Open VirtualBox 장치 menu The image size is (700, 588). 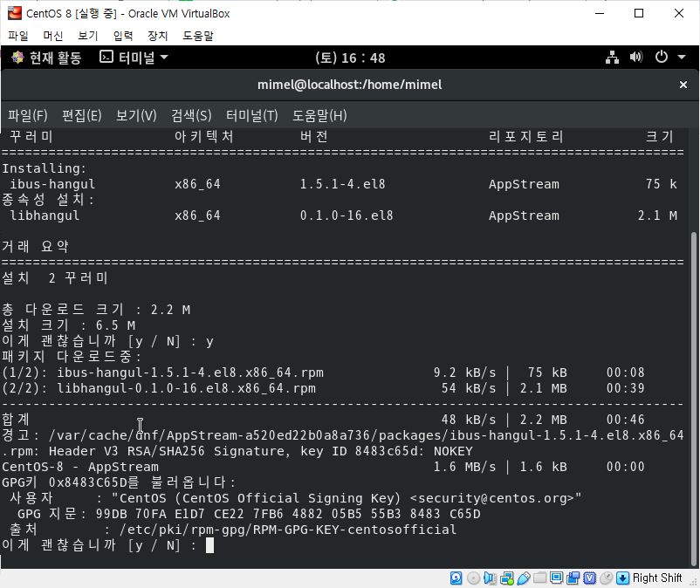(158, 36)
